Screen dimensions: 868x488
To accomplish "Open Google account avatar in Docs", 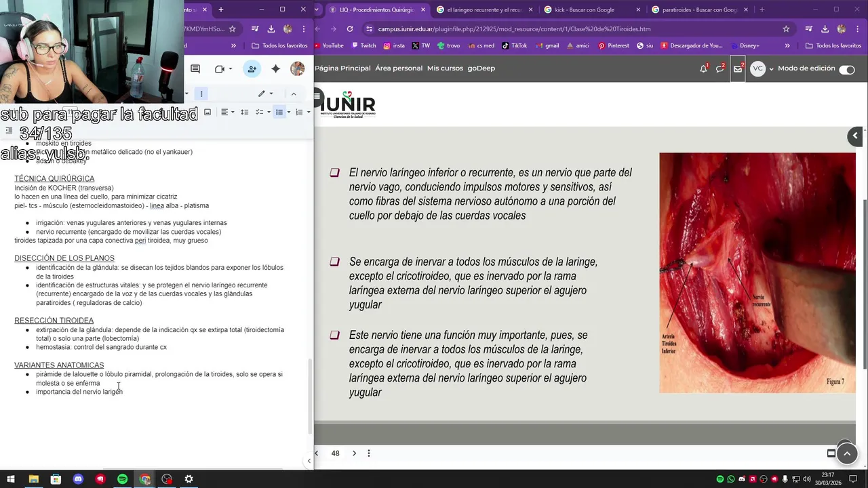I will click(x=297, y=69).
